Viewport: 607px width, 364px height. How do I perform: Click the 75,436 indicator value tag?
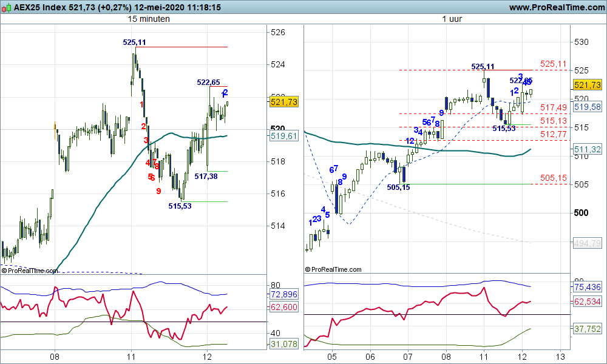(588, 287)
